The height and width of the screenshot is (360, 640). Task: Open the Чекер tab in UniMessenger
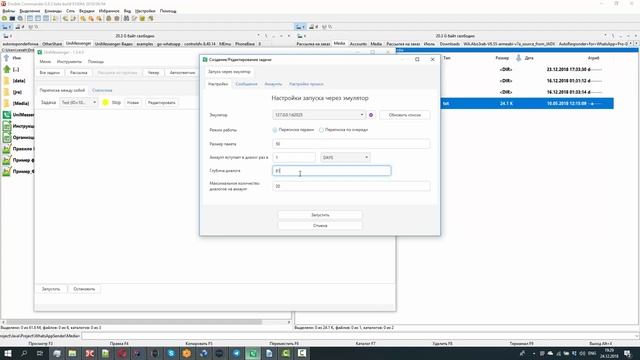[153, 73]
